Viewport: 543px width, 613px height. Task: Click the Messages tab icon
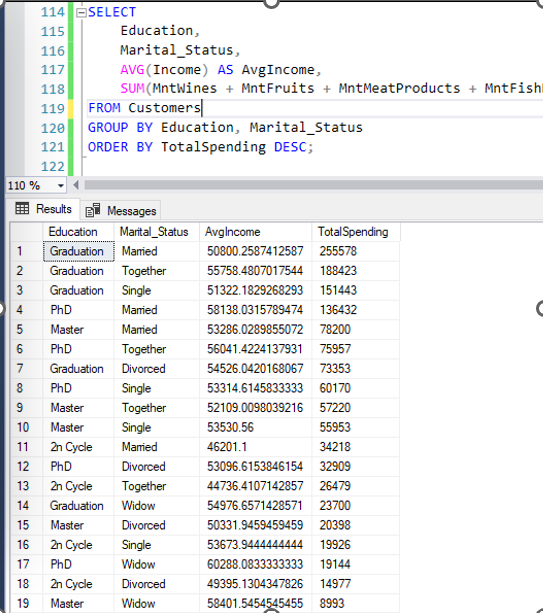(93, 211)
